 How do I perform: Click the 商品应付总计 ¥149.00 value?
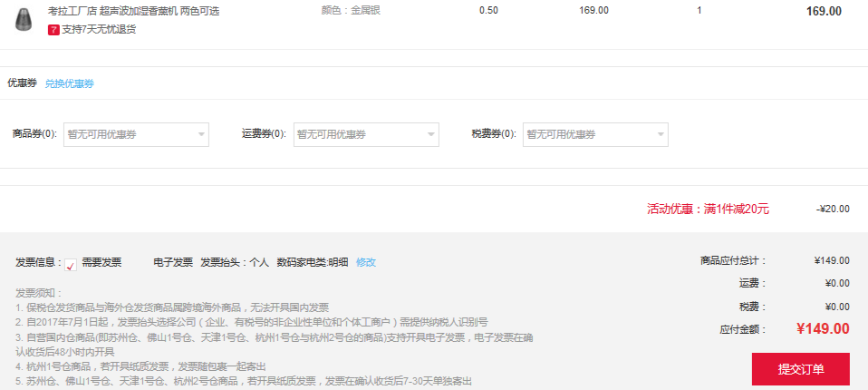pyautogui.click(x=832, y=260)
